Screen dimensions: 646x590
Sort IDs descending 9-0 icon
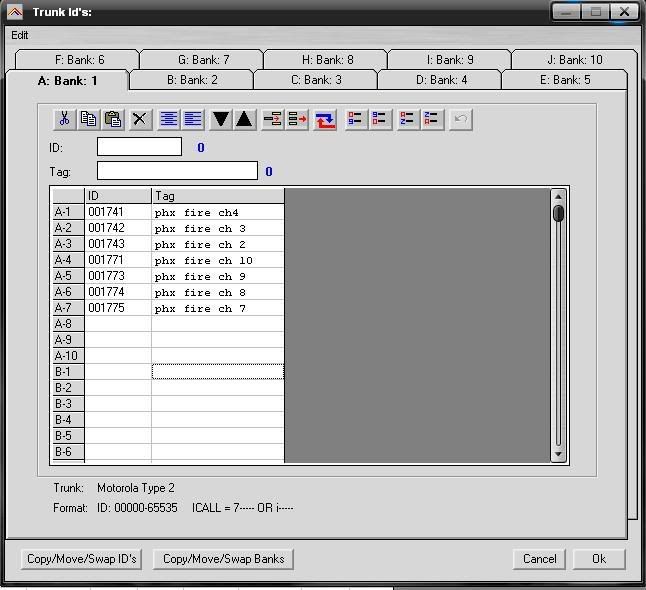[x=380, y=119]
